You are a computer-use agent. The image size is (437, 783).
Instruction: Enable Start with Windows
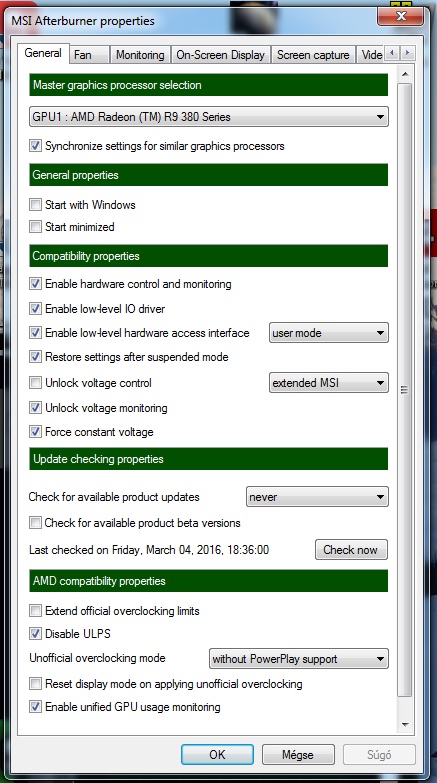[35, 204]
